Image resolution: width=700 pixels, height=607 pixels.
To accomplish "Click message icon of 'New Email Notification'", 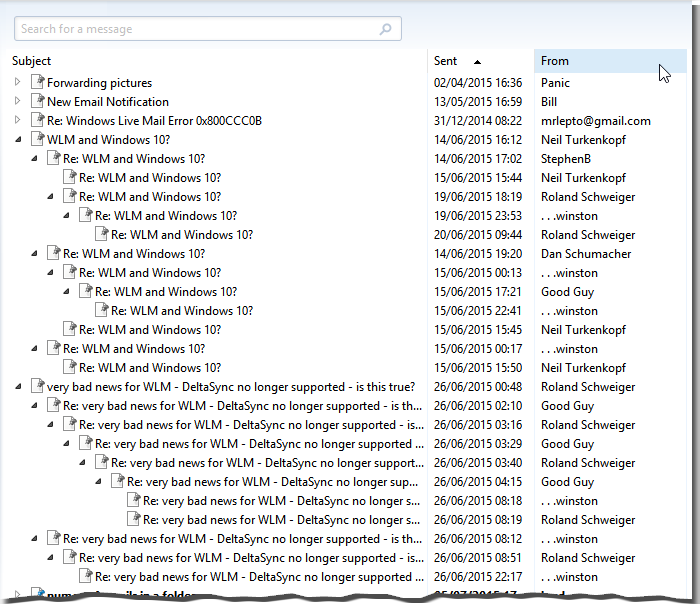I will (38, 101).
